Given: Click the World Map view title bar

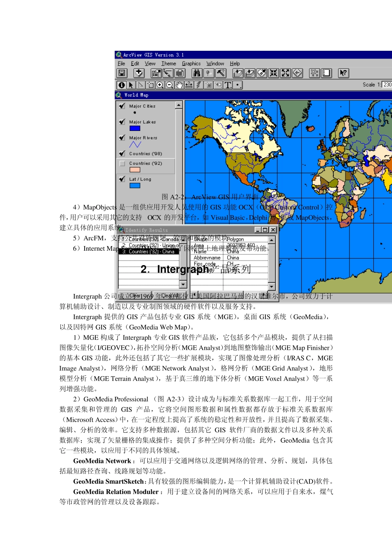Looking at the screenshot, I should pyautogui.click(x=253, y=95).
